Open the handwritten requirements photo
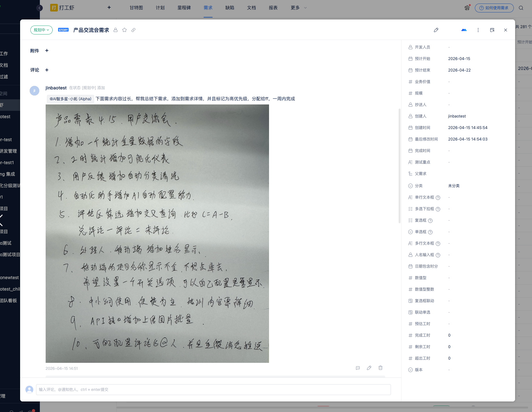 [x=157, y=233]
